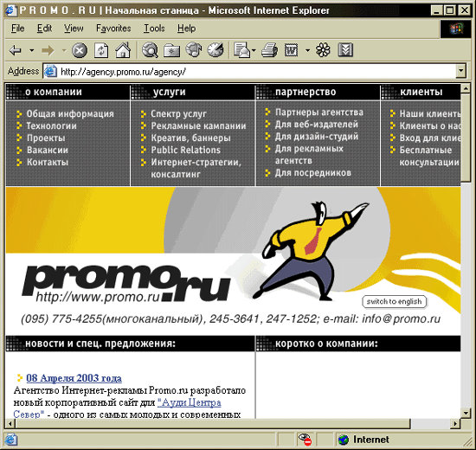This screenshot has height=450, width=476.
Task: Click the promo.ru logo image
Action: pyautogui.click(x=126, y=284)
